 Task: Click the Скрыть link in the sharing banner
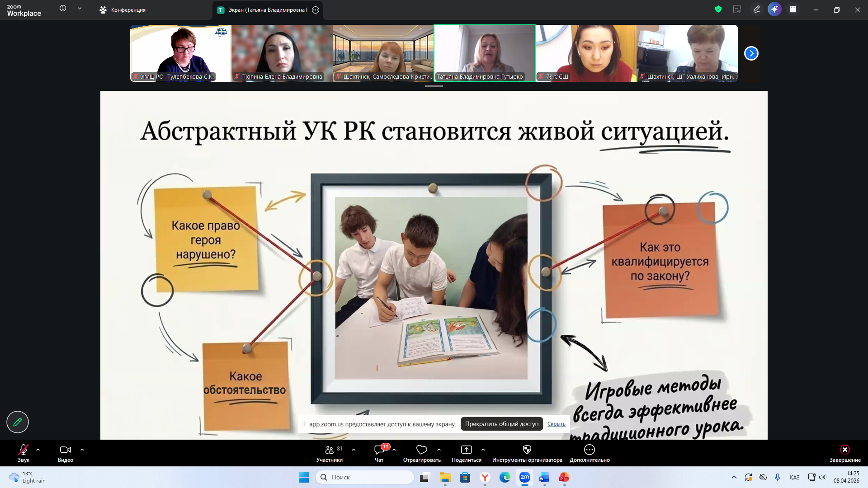556,424
